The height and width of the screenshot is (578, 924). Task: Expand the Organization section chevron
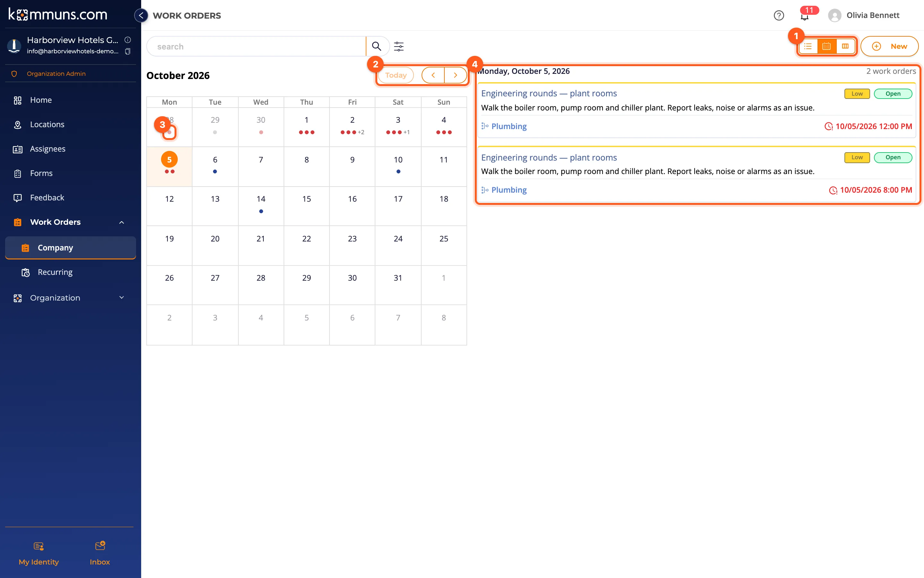pyautogui.click(x=122, y=297)
